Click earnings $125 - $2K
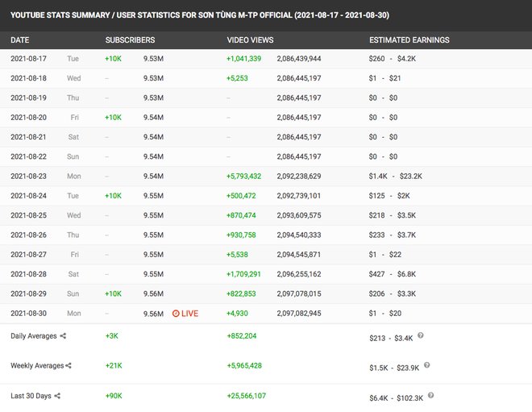Viewport: 532px width, 412px height. (389, 196)
